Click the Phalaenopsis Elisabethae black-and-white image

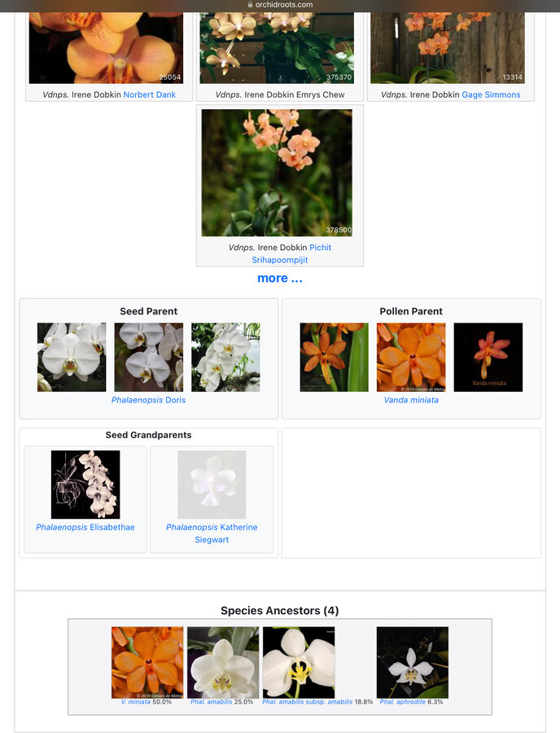85,485
